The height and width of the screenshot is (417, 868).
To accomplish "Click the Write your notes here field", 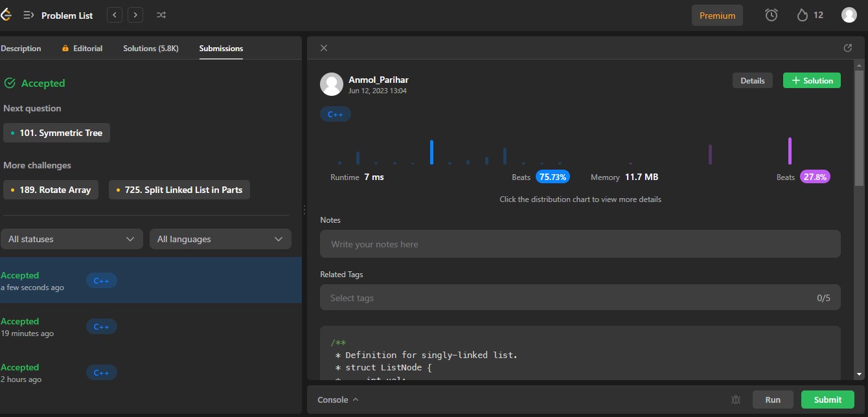I will click(580, 243).
